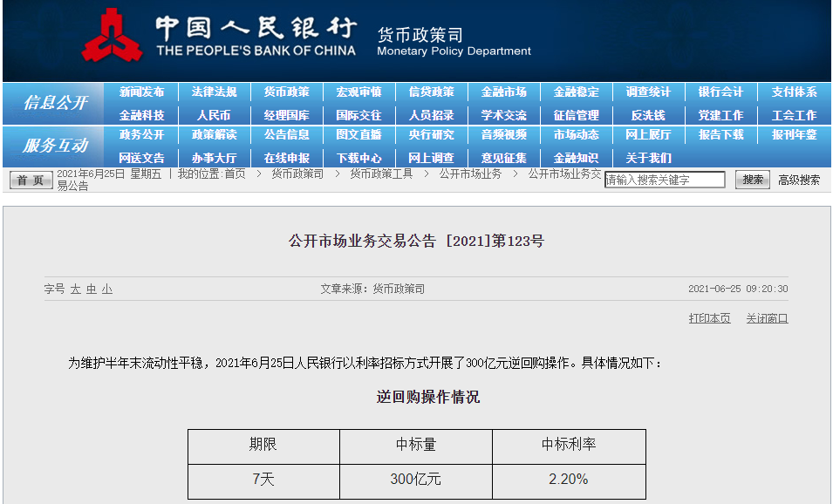Image resolution: width=833 pixels, height=504 pixels.
Task: Open 金融知识 menu item
Action: (x=576, y=159)
